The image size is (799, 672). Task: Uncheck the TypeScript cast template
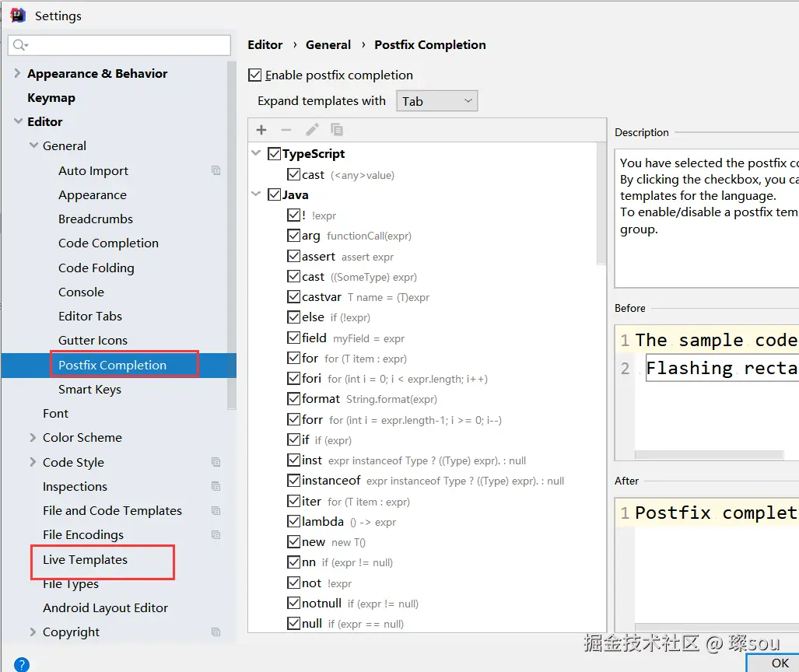293,175
